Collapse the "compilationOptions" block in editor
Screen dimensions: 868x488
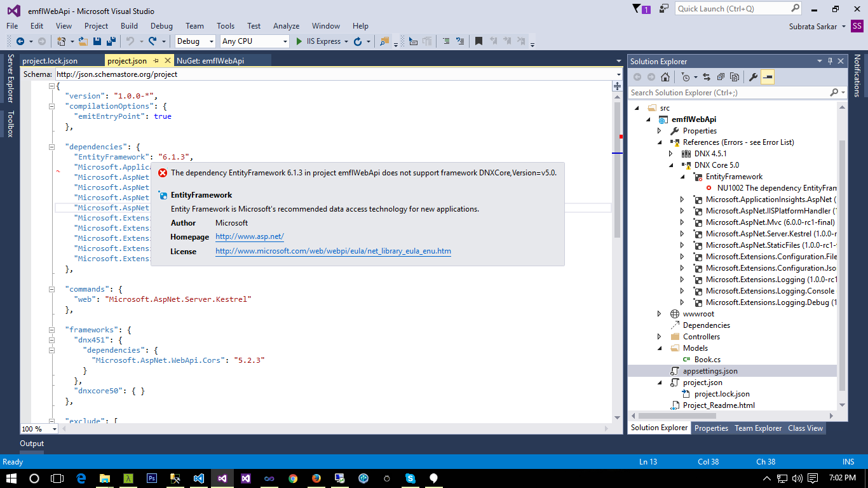[52, 106]
